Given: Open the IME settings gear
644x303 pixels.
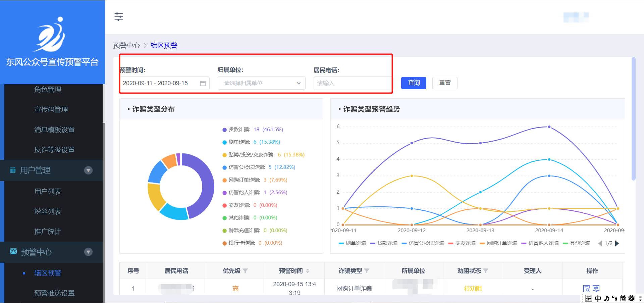Looking at the screenshot, I should point(632,298).
